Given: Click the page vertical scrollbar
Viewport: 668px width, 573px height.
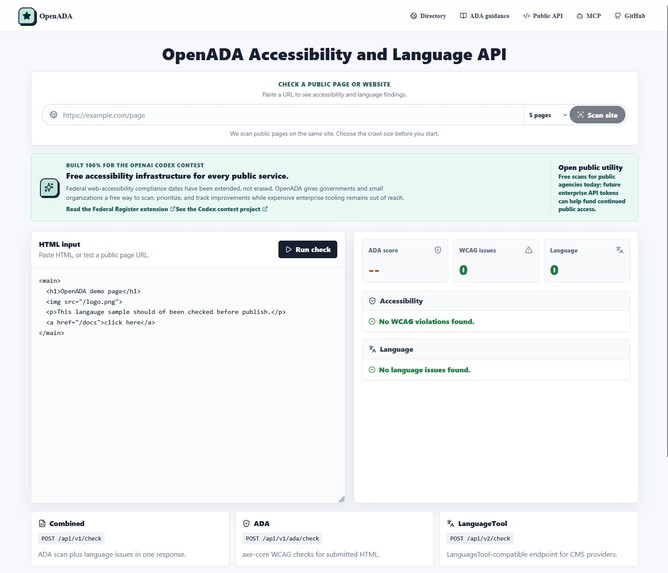Looking at the screenshot, I should [665, 230].
